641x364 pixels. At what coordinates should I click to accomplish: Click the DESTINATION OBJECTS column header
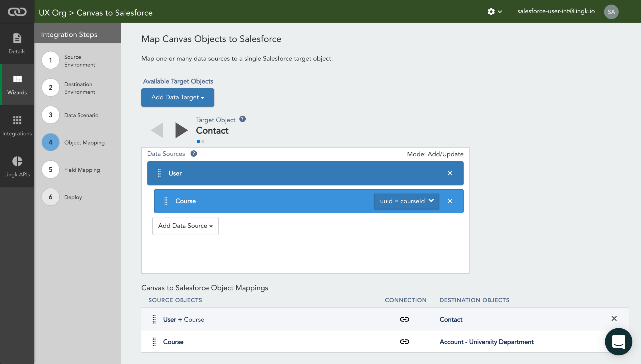[474, 300]
